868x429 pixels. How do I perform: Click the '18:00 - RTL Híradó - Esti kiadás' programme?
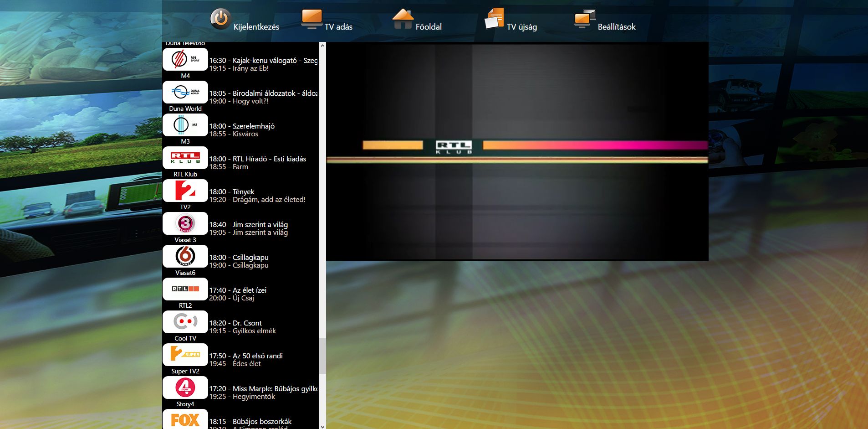coord(258,159)
